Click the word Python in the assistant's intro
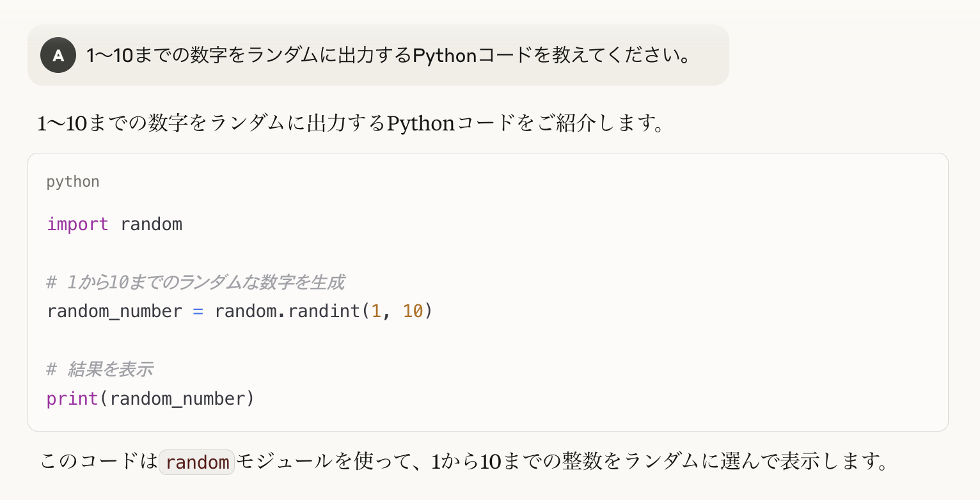The height and width of the screenshot is (500, 980). [421, 122]
